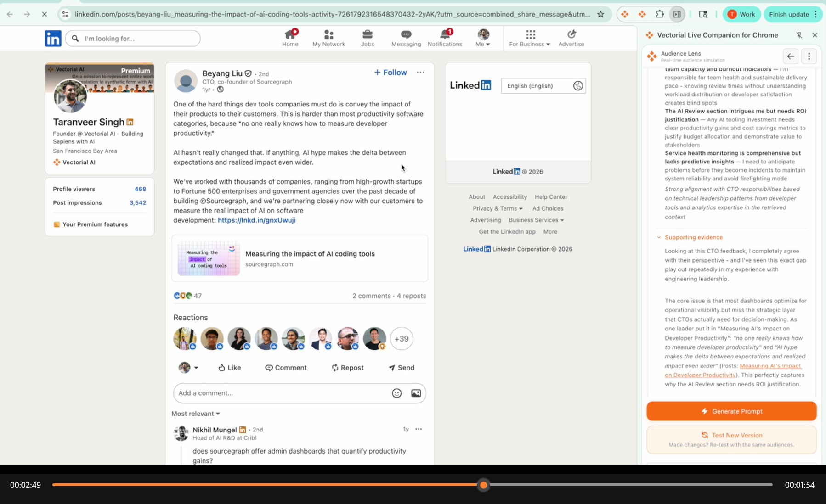Open the react-as identity dropdown

coord(188,368)
